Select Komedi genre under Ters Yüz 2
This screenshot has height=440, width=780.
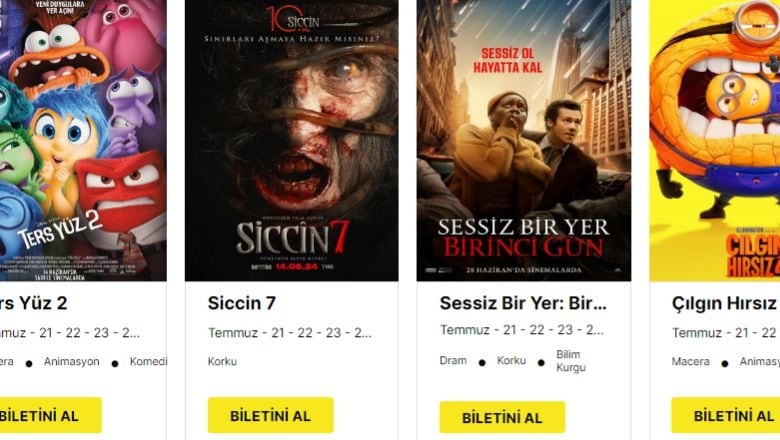click(148, 361)
